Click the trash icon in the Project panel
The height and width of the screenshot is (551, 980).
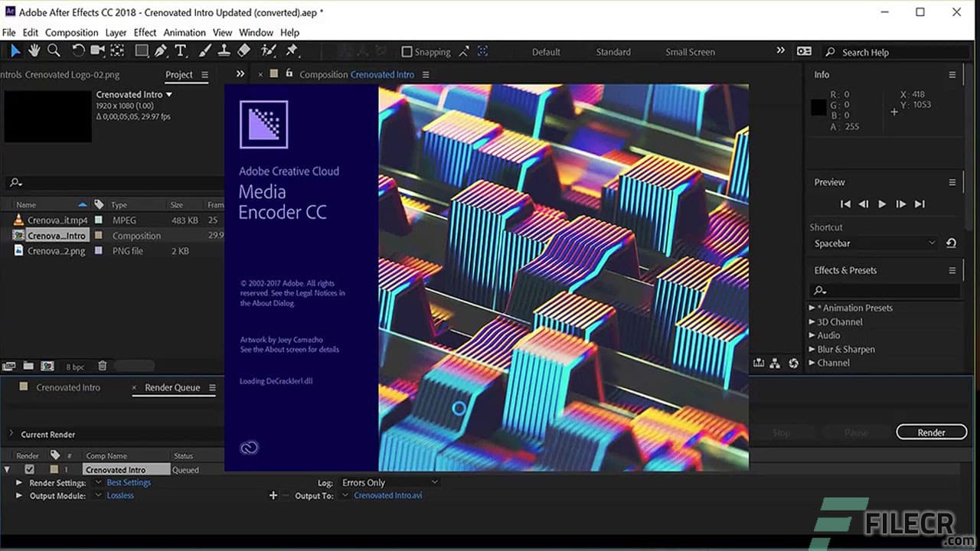pos(102,367)
